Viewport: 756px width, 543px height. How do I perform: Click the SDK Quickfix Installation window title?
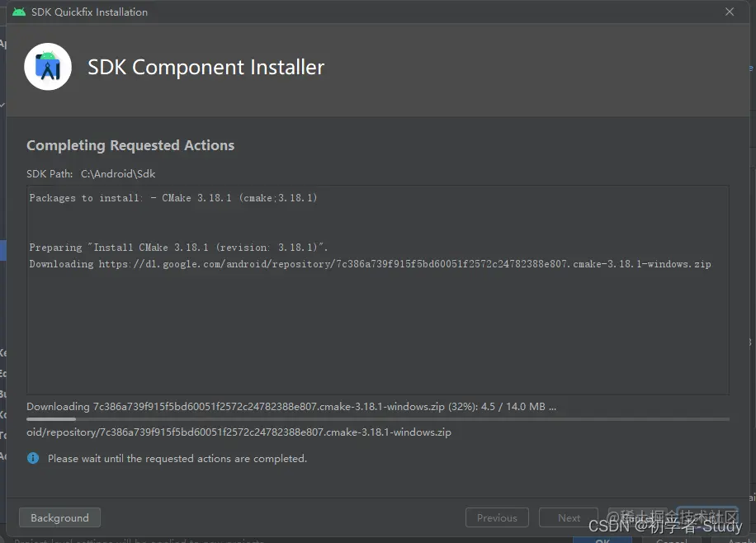89,12
